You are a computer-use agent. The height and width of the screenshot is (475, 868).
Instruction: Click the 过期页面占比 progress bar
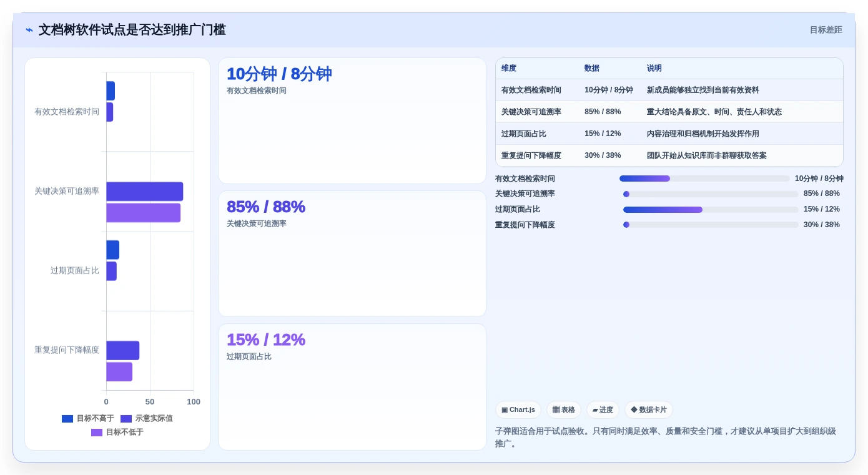(711, 210)
